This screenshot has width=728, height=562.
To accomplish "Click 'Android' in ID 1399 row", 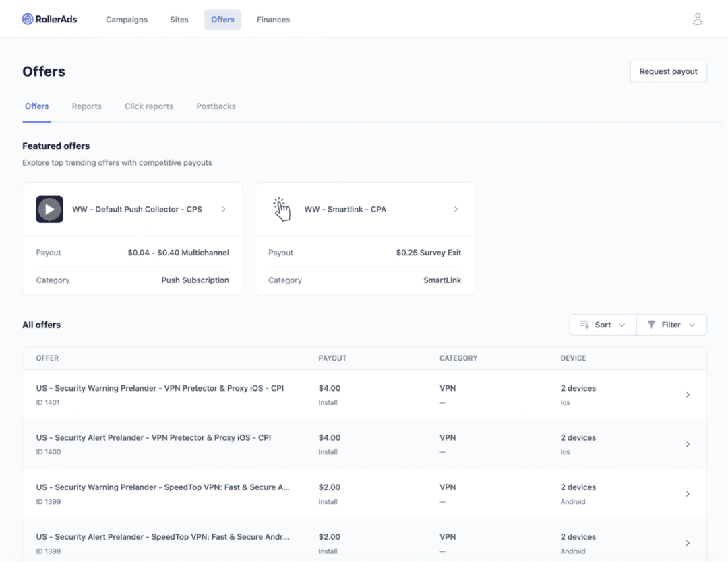I will tap(573, 501).
